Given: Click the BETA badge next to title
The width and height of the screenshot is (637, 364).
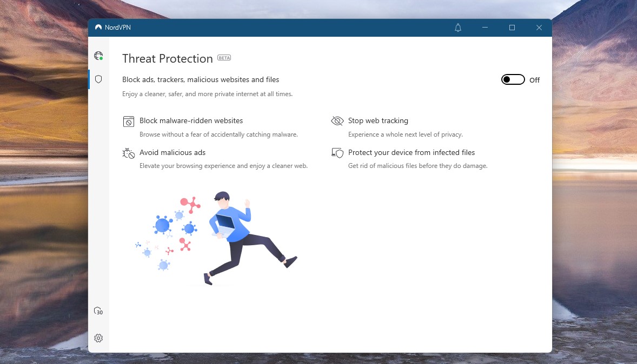Looking at the screenshot, I should [224, 58].
